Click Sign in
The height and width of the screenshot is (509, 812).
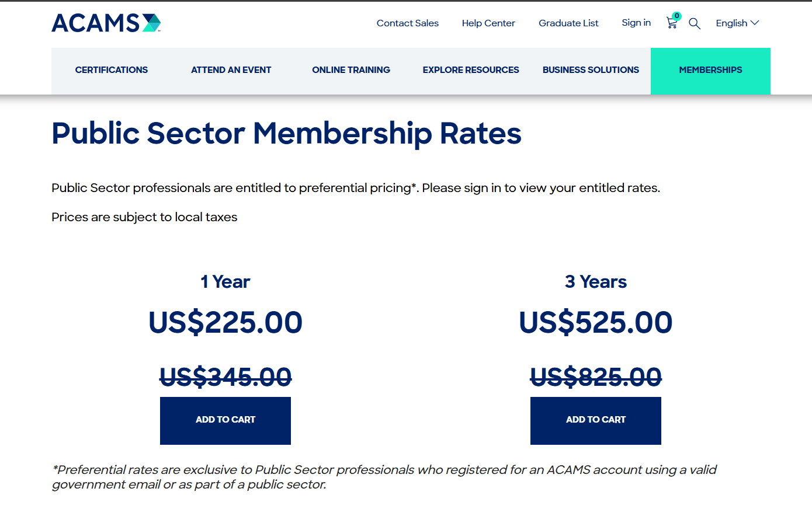[x=636, y=23]
